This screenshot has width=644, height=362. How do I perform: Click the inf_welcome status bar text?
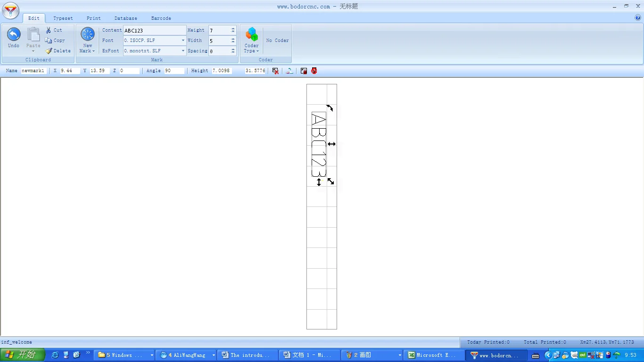click(17, 342)
